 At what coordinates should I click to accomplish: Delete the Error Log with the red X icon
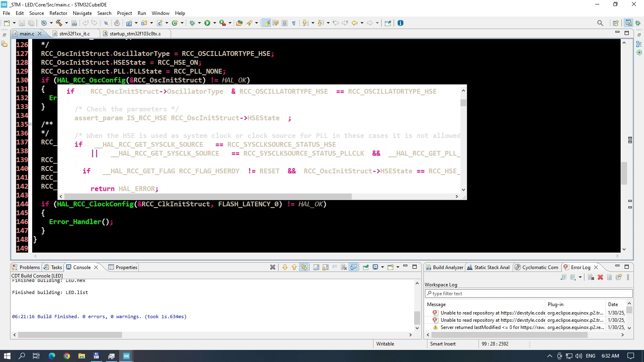(600, 277)
